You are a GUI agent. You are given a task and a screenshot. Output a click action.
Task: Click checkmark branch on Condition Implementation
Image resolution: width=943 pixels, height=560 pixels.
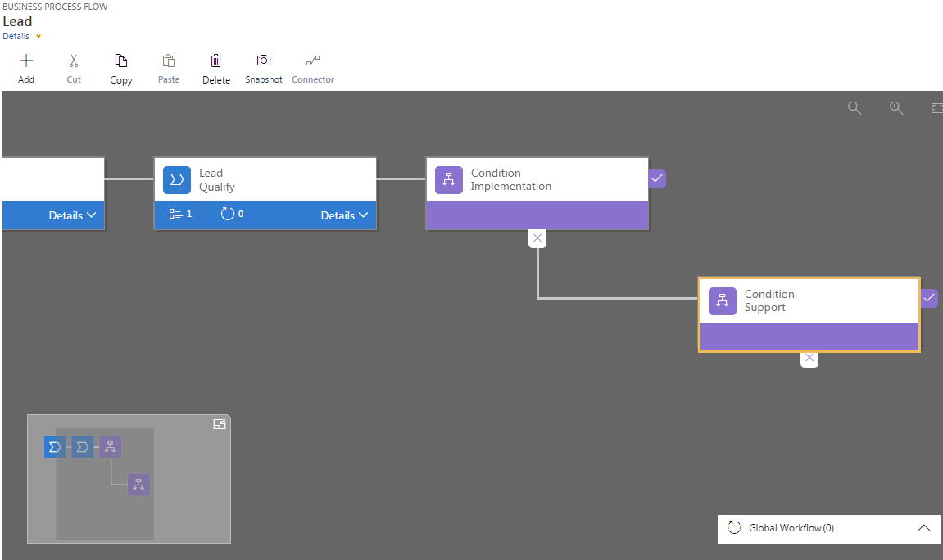[x=657, y=178]
